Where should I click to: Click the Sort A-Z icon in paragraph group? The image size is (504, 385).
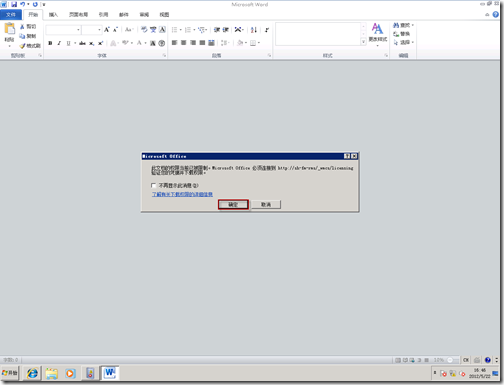pyautogui.click(x=254, y=30)
